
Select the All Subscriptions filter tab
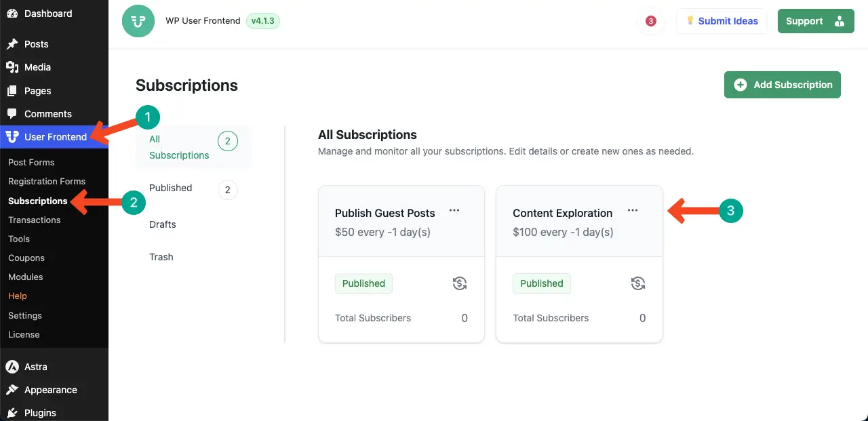click(x=179, y=147)
